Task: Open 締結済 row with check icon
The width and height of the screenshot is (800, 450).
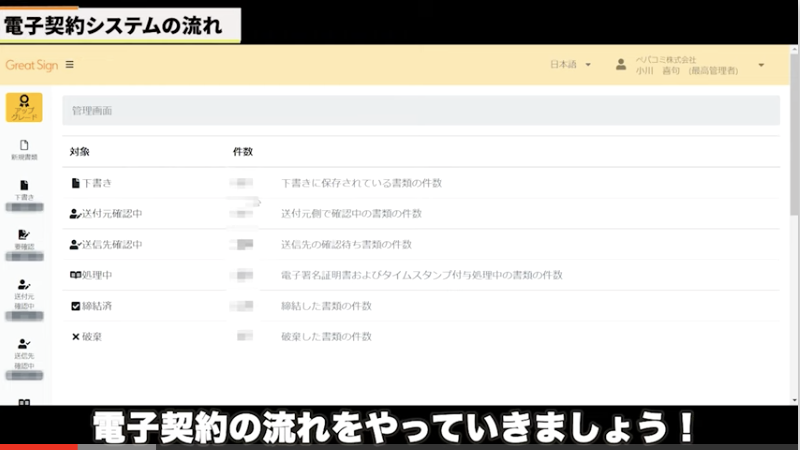Action: tap(97, 305)
